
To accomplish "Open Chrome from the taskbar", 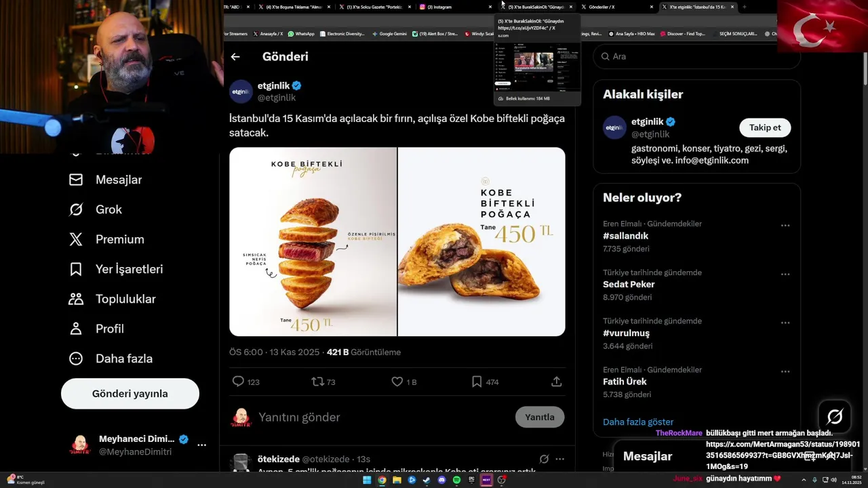I will [382, 480].
